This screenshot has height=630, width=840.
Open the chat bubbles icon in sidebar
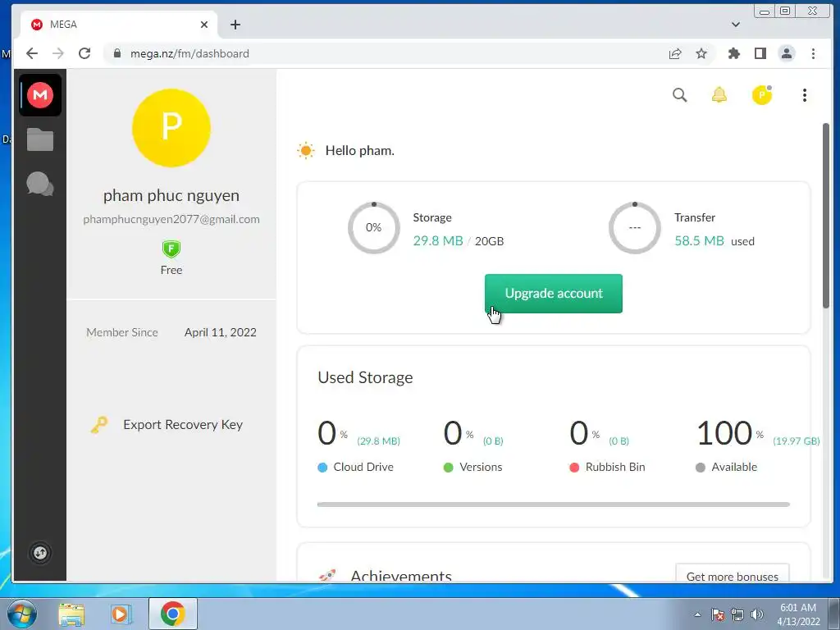(40, 184)
